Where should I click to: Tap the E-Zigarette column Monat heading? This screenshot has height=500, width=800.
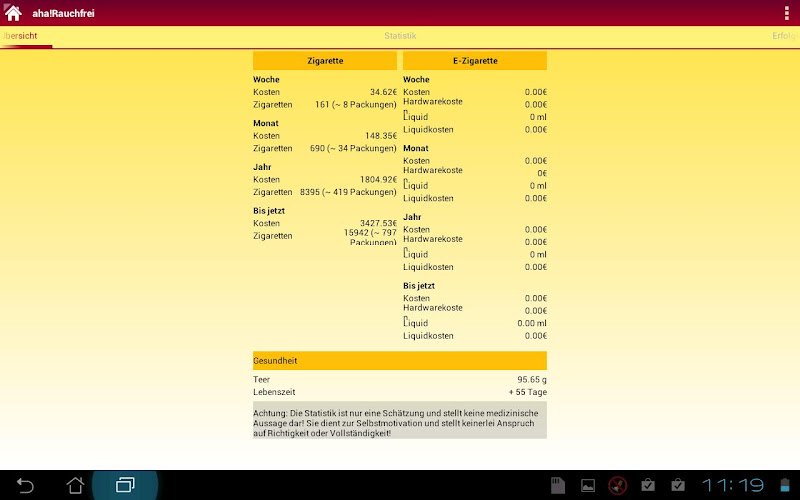(x=416, y=148)
